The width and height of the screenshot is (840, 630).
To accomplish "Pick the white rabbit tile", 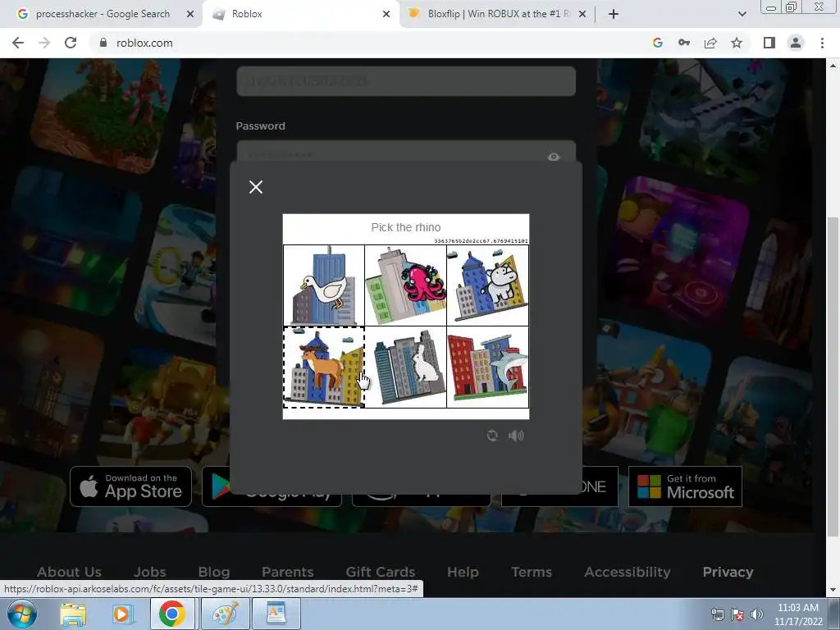I will coord(405,367).
